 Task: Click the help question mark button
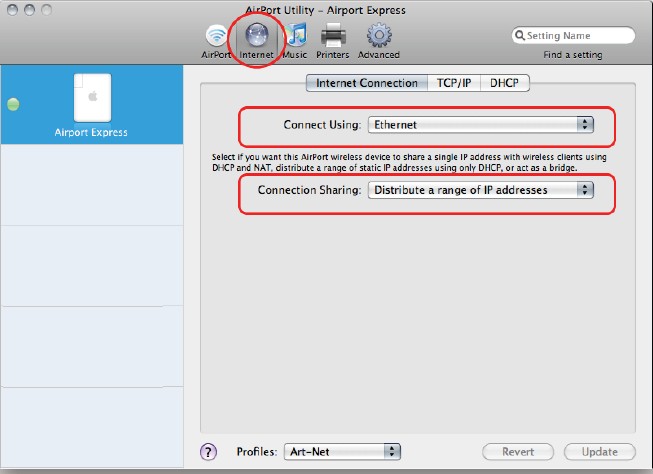coord(208,452)
